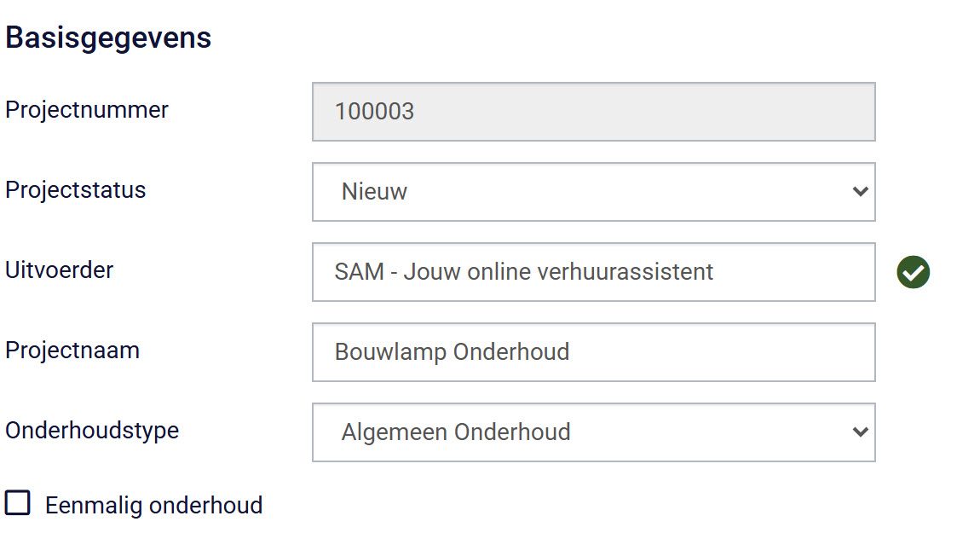This screenshot has width=980, height=539.
Task: Open the selection showing Algemeen Onderhoud
Action: (594, 432)
